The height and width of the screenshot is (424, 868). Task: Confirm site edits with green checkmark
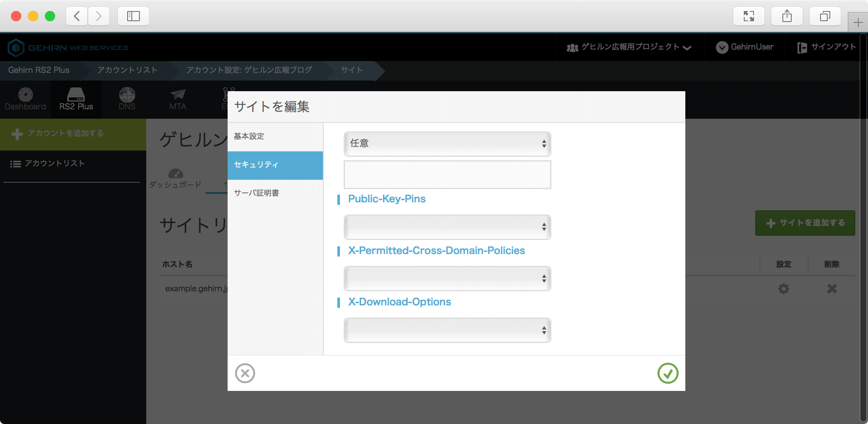[668, 373]
